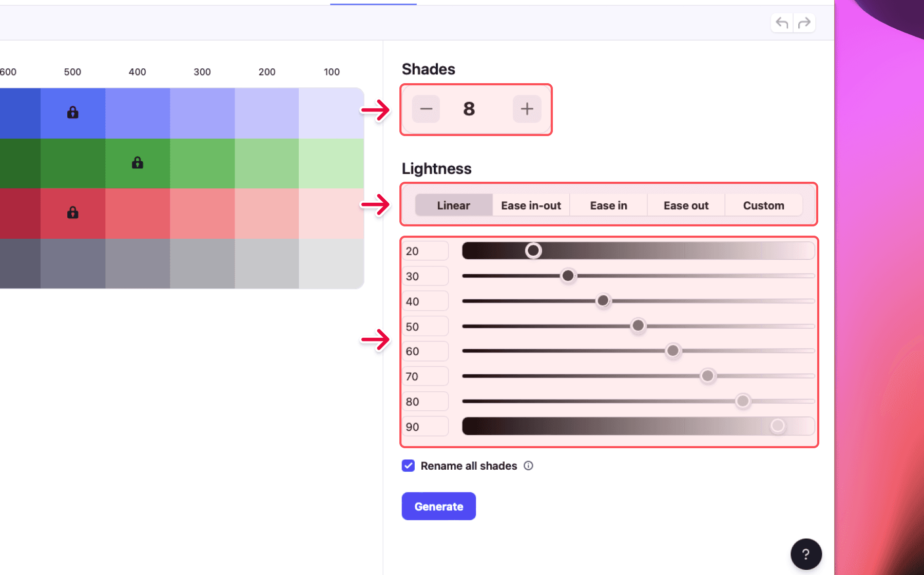Uncheck the Rename all shades checkbox

(408, 466)
